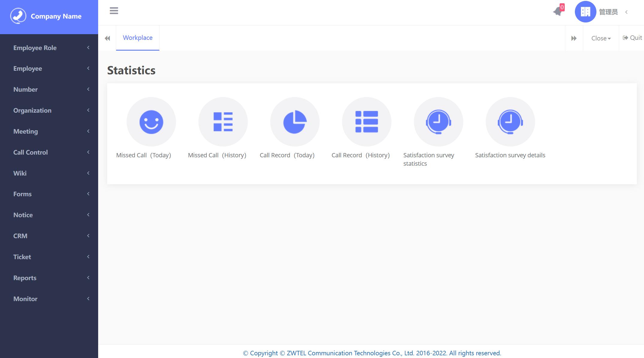Open Missed Call (History) list icon

(x=223, y=122)
